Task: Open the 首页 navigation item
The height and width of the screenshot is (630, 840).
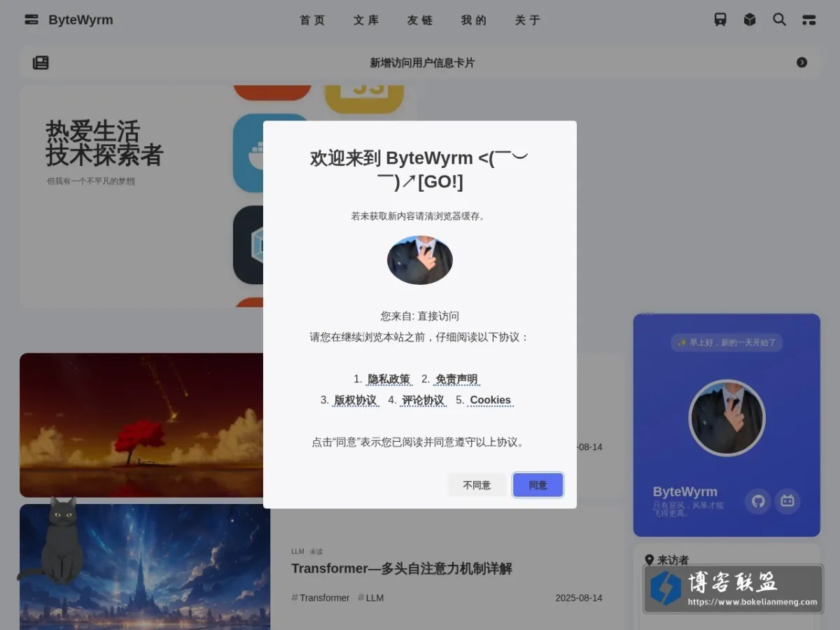Action: (x=313, y=20)
